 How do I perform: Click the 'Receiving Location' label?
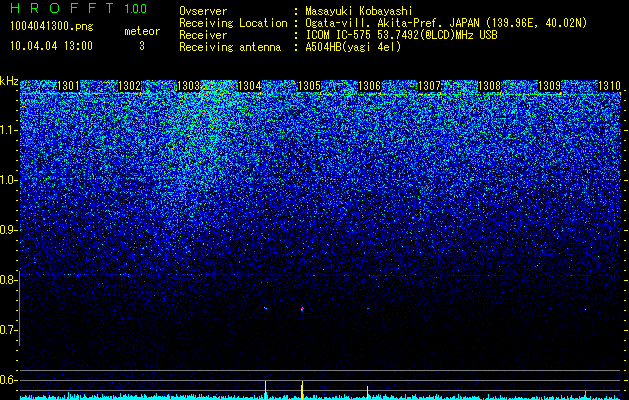tap(233, 23)
